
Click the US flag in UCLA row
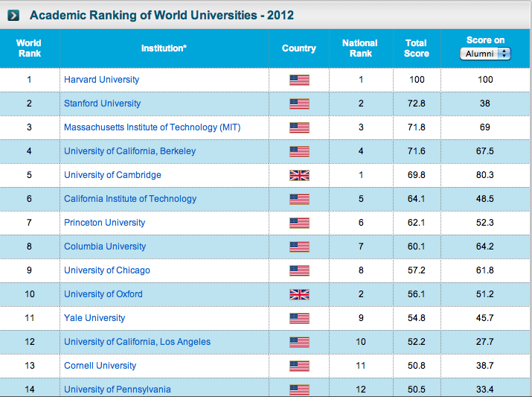[299, 342]
